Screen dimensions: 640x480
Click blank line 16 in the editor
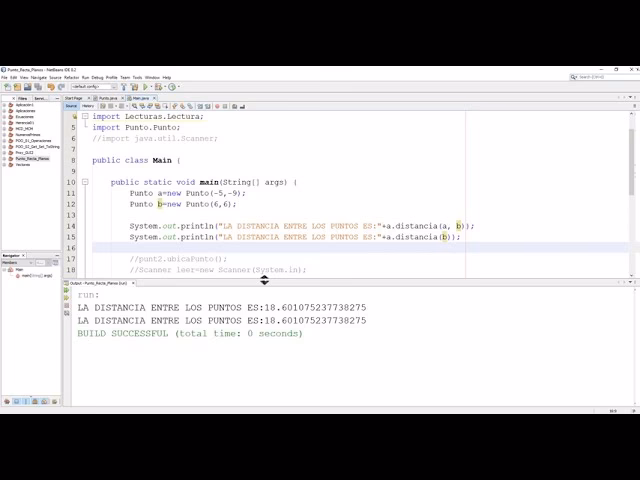tap(359, 248)
